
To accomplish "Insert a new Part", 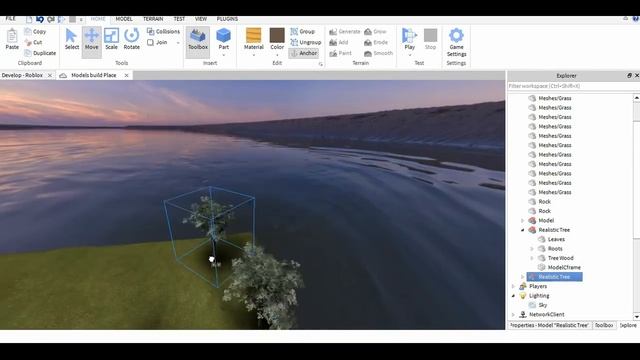I will click(223, 40).
